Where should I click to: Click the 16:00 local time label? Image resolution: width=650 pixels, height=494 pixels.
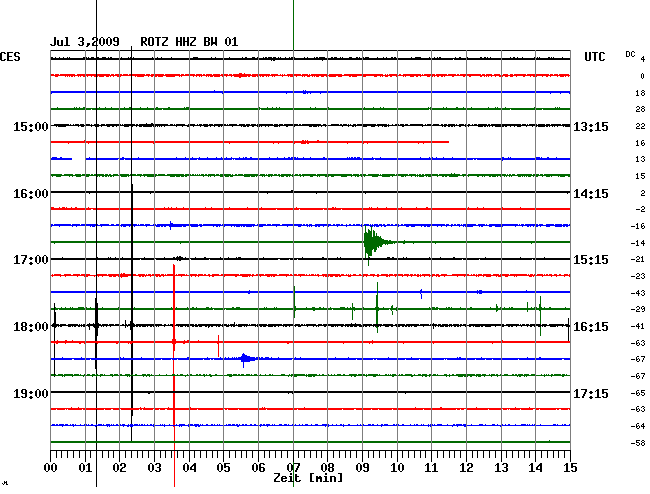coord(31,194)
